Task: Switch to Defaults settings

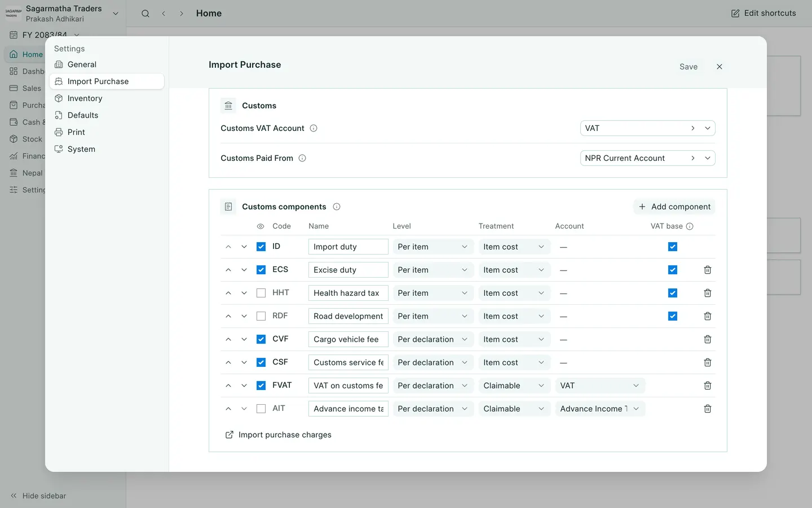Action: point(107,115)
